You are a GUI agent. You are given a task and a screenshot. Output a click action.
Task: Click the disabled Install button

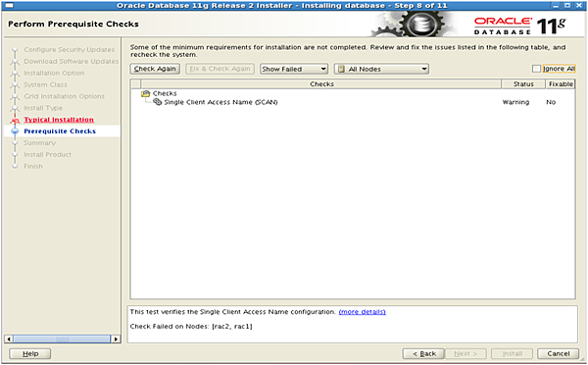coord(512,354)
